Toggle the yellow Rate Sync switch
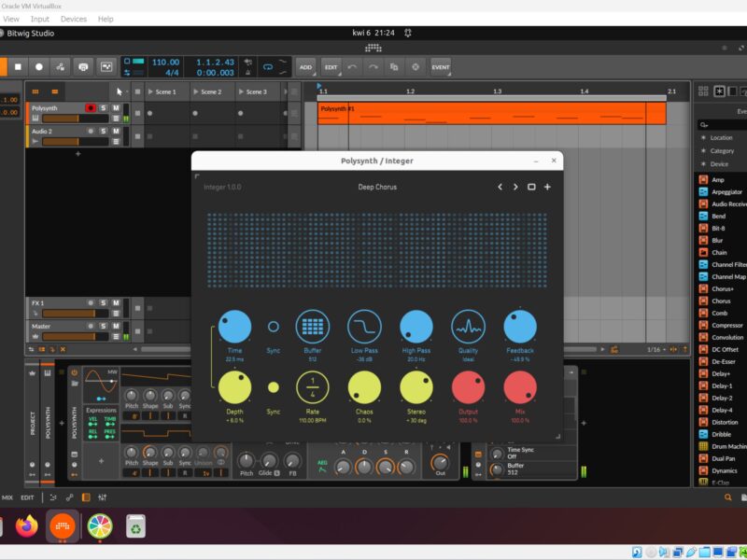747x560 pixels. [x=273, y=386]
